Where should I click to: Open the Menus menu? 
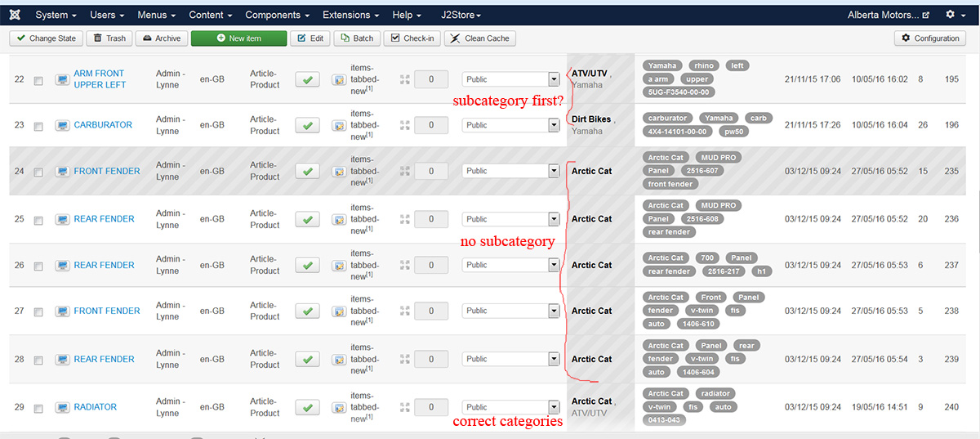pos(156,15)
